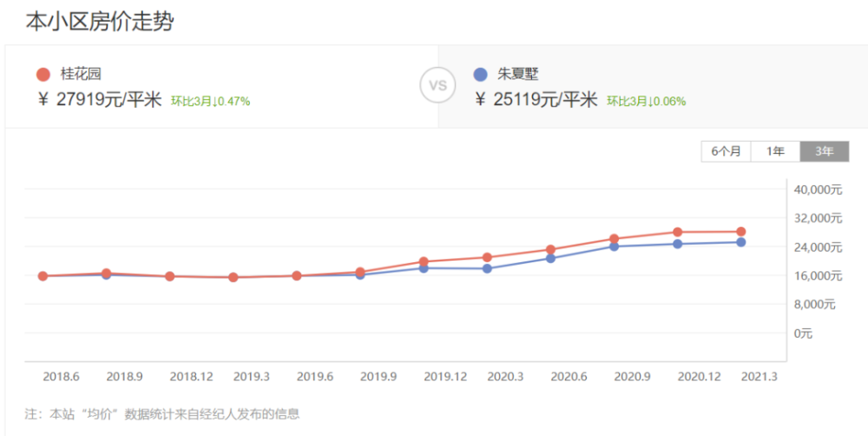Click the 均价 data source note at bottom
The height and width of the screenshot is (436, 868).
coord(162,414)
